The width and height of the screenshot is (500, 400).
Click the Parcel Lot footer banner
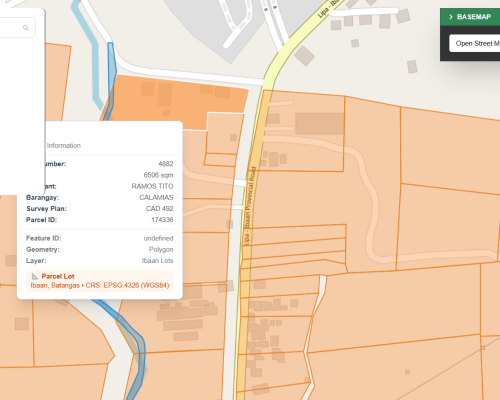click(x=100, y=281)
